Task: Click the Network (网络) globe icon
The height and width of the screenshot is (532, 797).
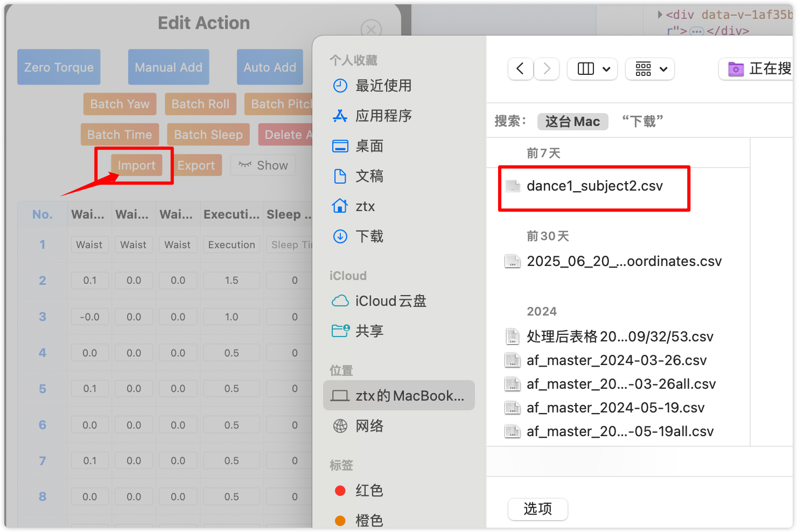Action: click(340, 426)
